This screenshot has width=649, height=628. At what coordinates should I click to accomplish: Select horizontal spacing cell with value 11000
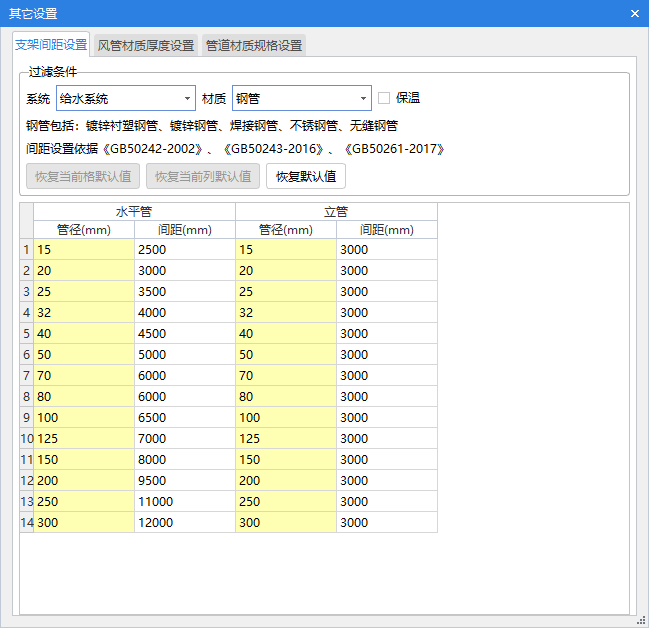point(184,501)
